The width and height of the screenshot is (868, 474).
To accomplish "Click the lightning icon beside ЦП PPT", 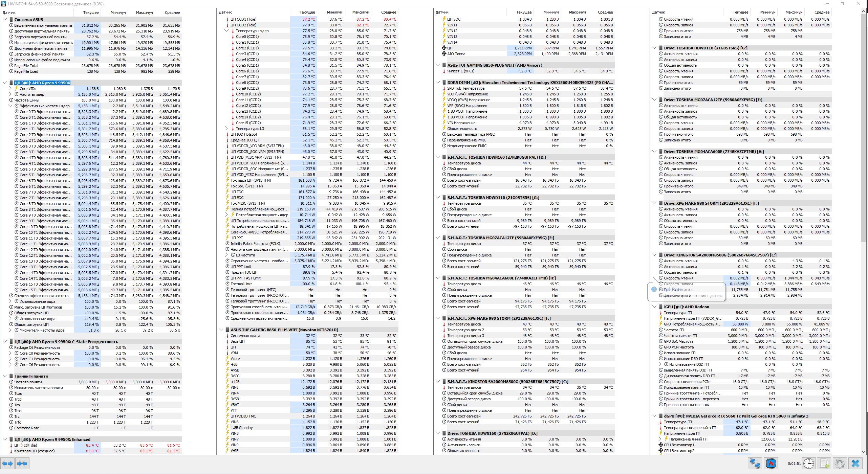I will coord(227,238).
